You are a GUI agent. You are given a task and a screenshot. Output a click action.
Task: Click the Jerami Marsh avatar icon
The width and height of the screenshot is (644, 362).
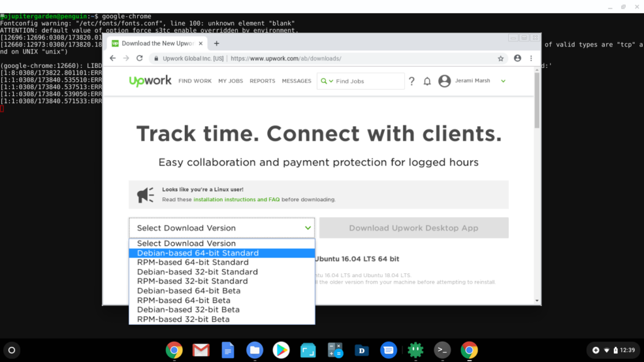tap(445, 81)
